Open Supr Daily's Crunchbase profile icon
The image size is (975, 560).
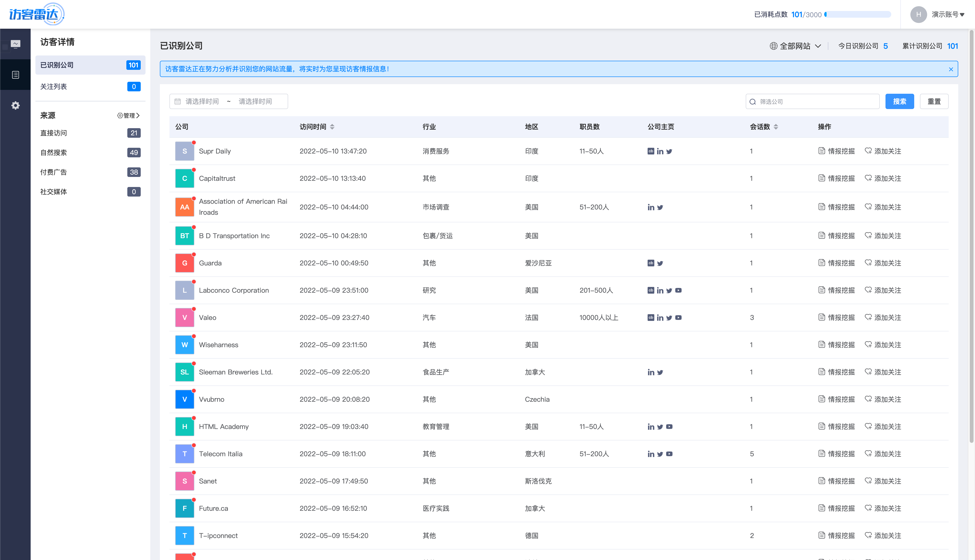coord(650,151)
